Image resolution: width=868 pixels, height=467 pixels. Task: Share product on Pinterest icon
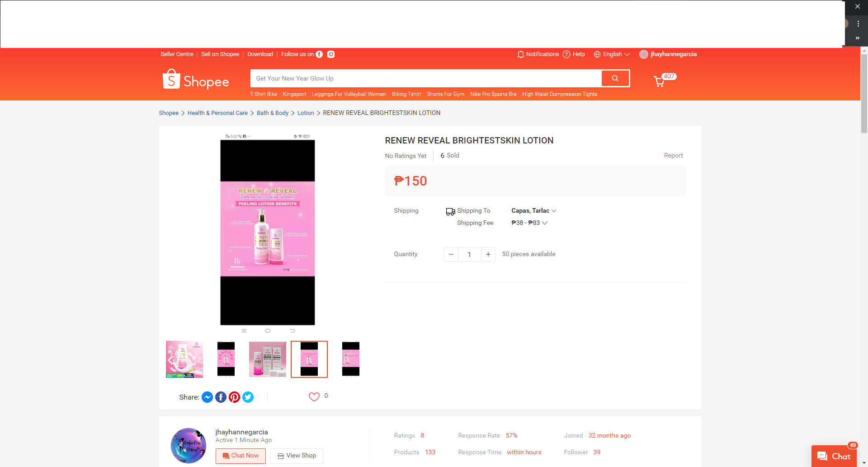pyautogui.click(x=234, y=397)
